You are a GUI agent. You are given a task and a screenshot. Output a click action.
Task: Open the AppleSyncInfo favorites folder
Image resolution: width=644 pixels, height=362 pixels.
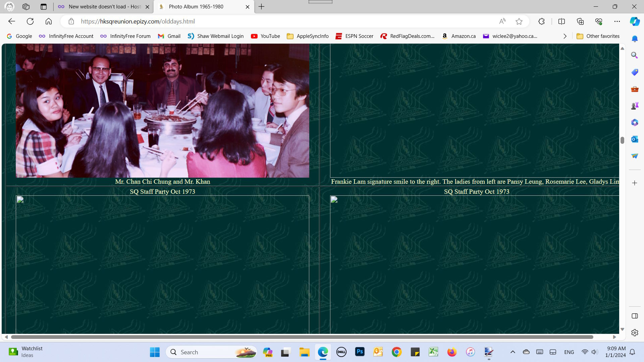pyautogui.click(x=308, y=36)
